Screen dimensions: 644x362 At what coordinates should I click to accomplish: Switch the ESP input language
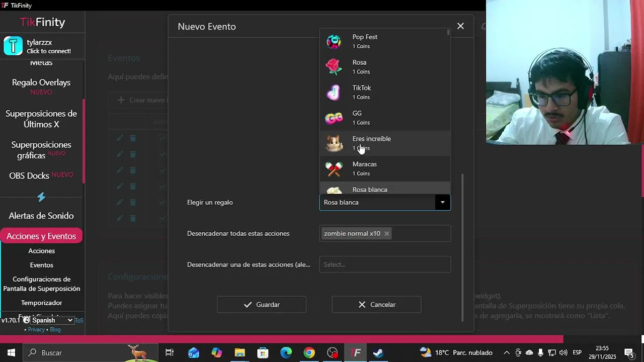pyautogui.click(x=577, y=353)
